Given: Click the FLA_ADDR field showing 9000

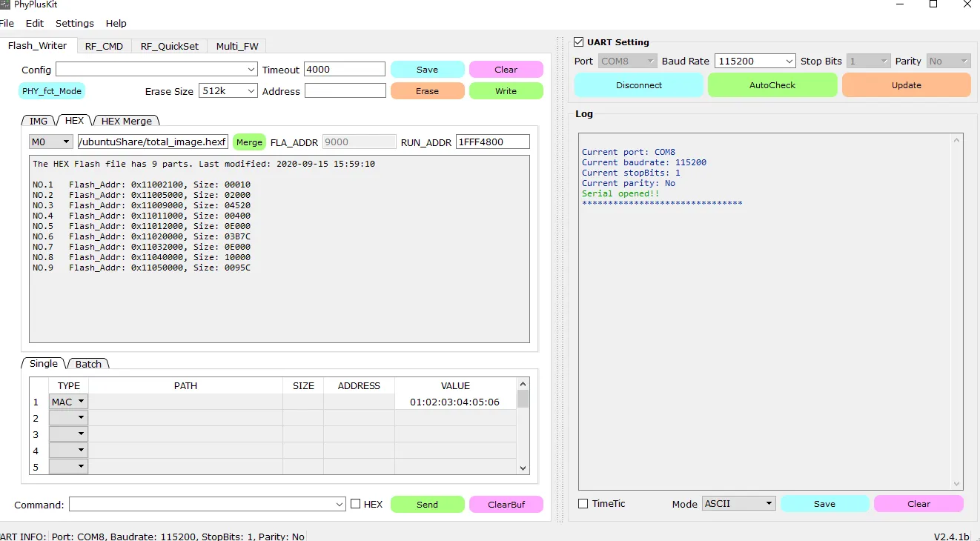Looking at the screenshot, I should (x=359, y=142).
